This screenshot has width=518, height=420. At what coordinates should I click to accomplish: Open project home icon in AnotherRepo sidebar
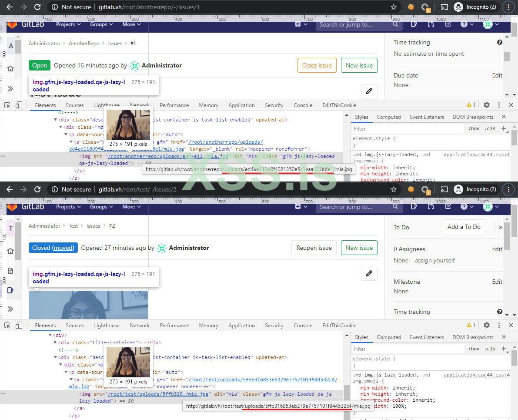pyautogui.click(x=10, y=68)
